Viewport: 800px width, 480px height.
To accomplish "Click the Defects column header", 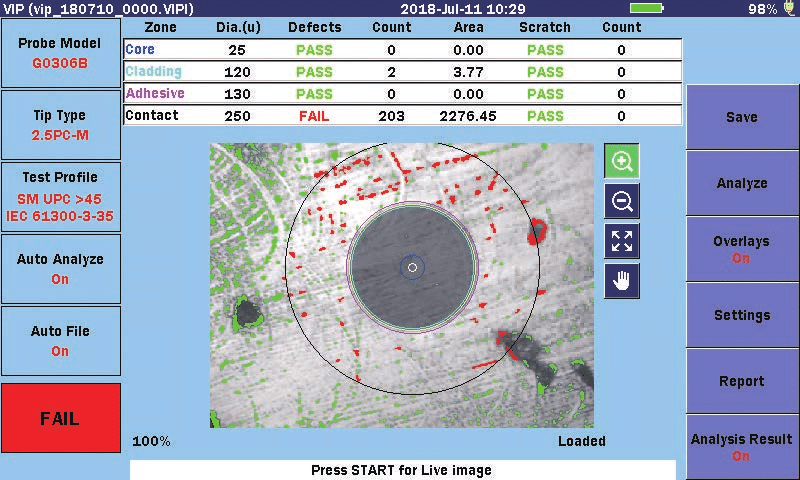I will click(314, 27).
